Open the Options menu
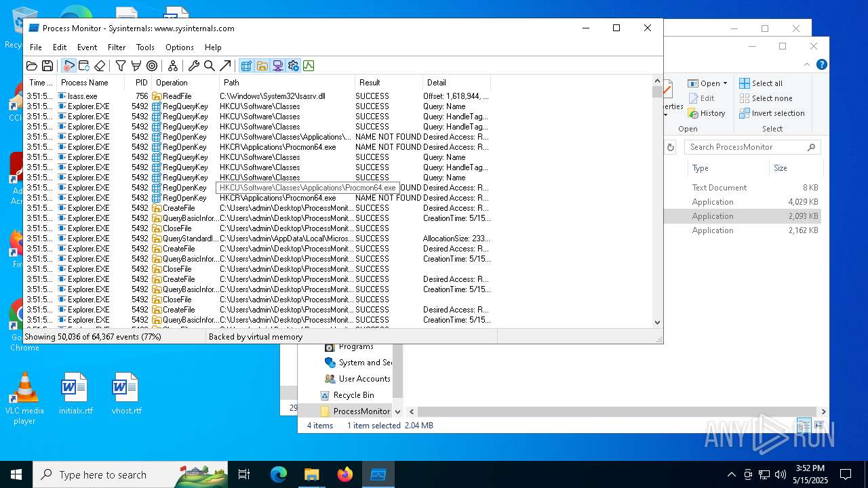This screenshot has width=868, height=488. click(x=180, y=47)
